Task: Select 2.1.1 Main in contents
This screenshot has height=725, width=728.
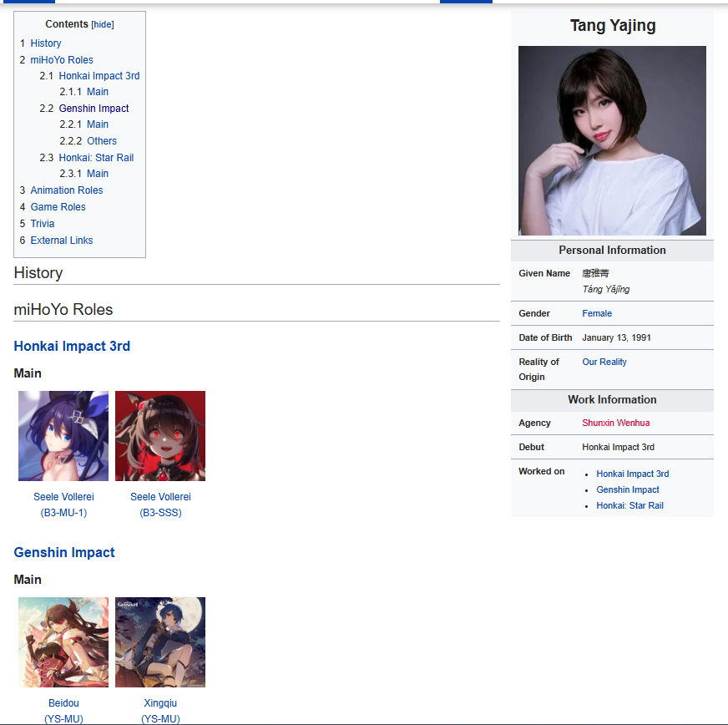Action: [98, 92]
